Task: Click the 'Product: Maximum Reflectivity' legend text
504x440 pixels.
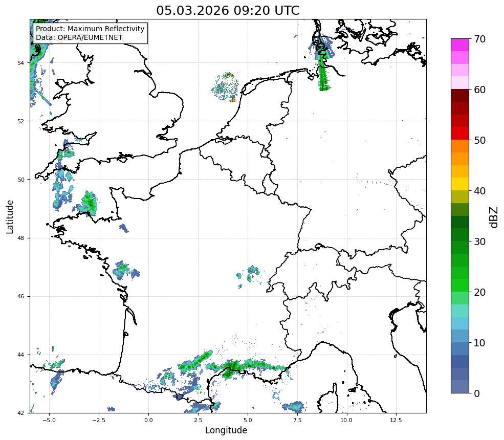Action: 90,29
